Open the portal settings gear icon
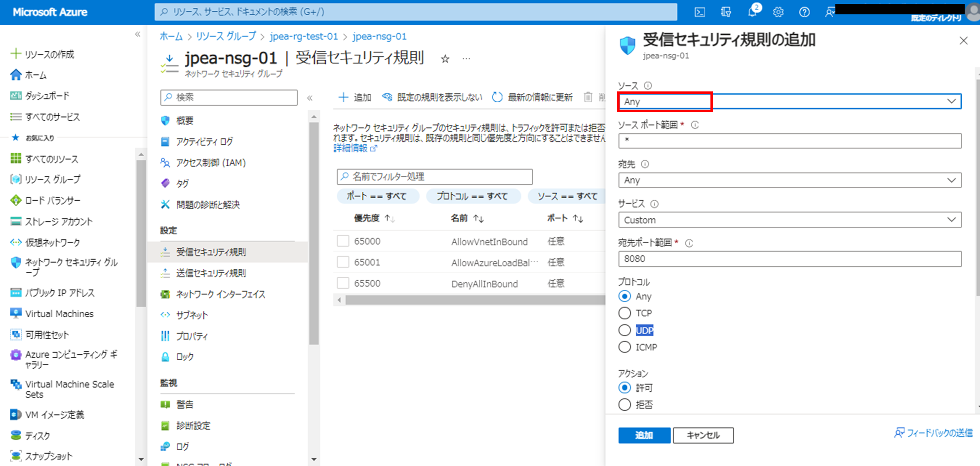Screen dimensions: 980x466 (778, 12)
